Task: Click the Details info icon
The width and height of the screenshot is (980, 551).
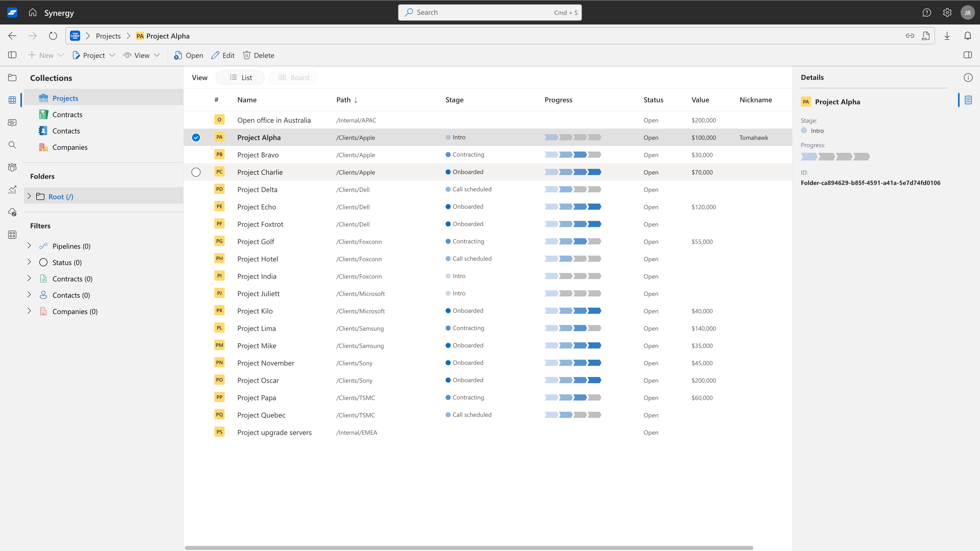Action: tap(968, 78)
